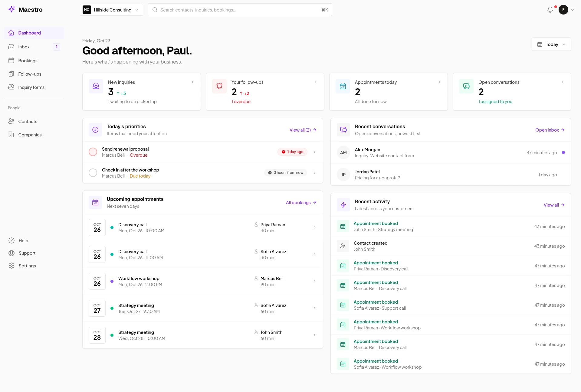
Task: Open Jordan Patel pricing conversation
Action: (451, 175)
